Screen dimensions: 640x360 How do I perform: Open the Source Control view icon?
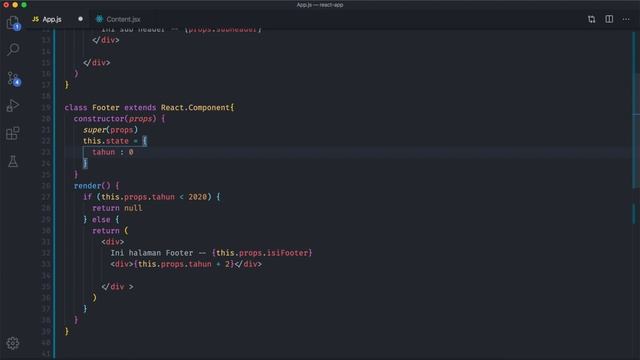click(13, 78)
